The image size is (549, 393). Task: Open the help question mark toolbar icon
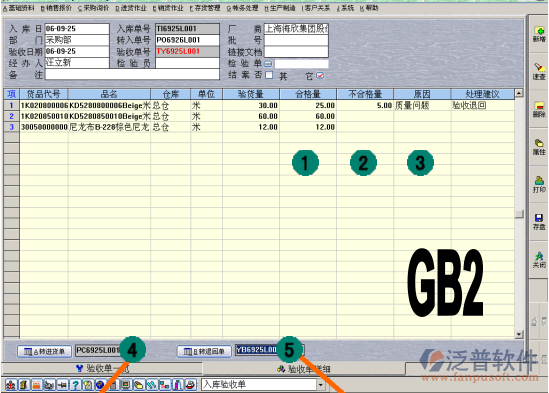[75, 385]
